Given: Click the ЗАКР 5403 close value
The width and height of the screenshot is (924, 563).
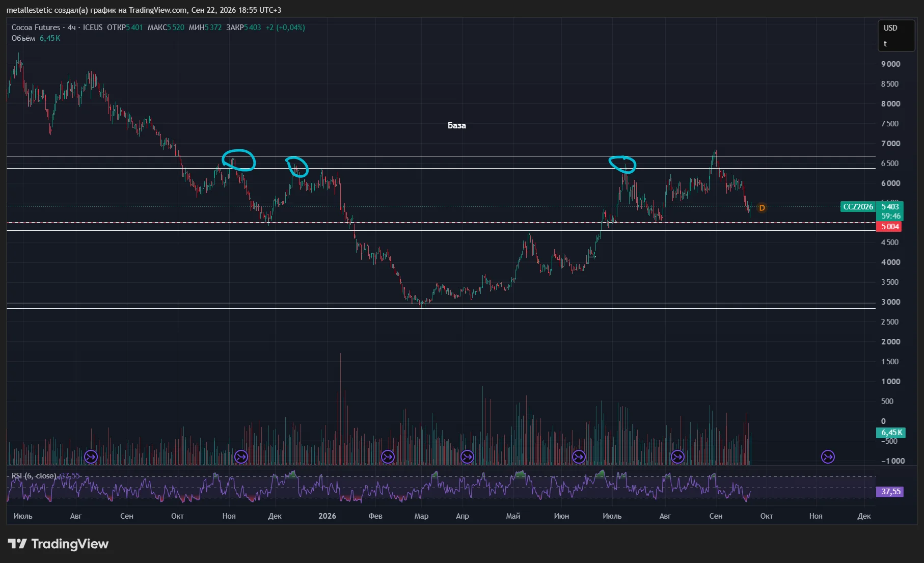Looking at the screenshot, I should click(243, 28).
